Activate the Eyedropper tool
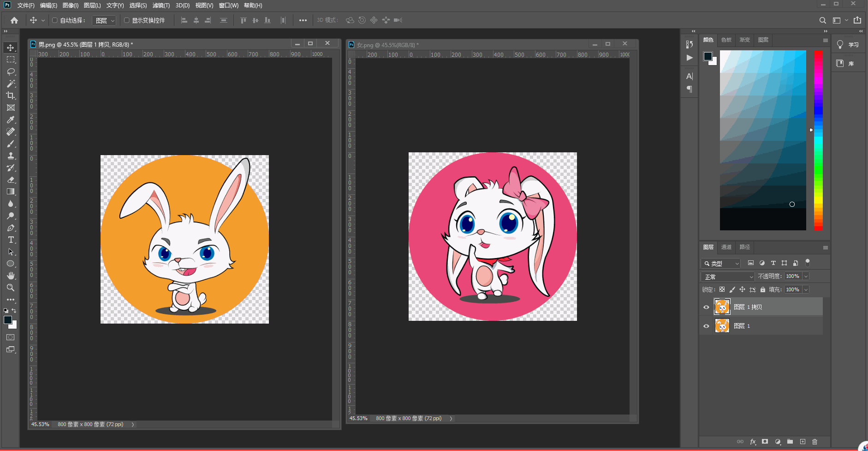 point(11,120)
